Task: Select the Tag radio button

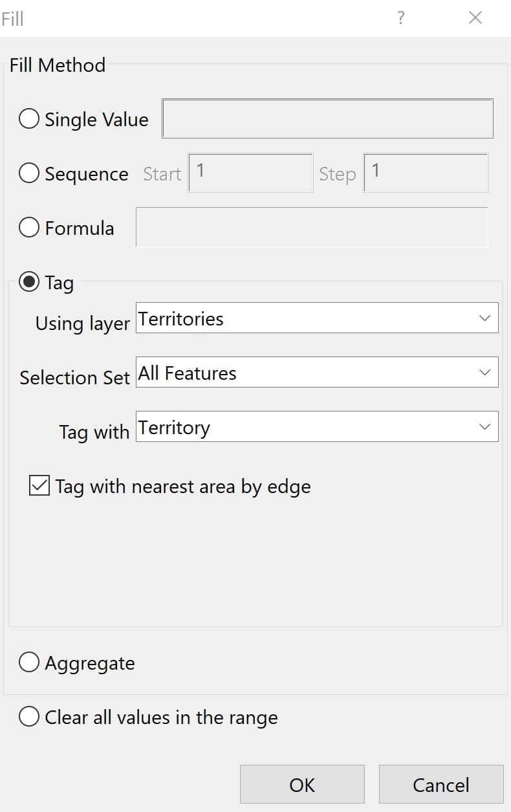Action: (29, 282)
